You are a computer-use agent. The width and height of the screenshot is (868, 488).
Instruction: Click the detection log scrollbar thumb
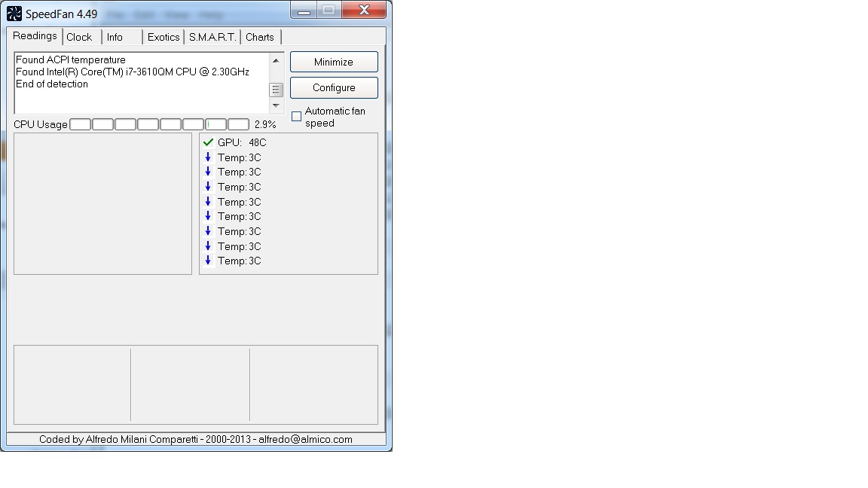click(276, 89)
